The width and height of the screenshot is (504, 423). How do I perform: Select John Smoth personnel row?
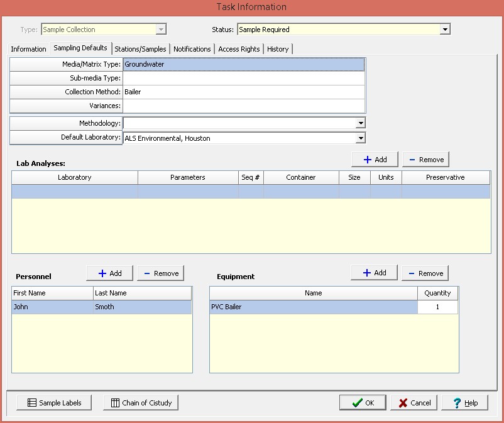click(x=102, y=307)
